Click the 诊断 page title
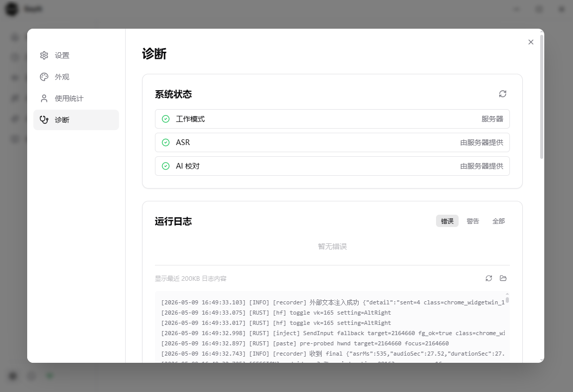This screenshot has height=392, width=573. (x=154, y=54)
